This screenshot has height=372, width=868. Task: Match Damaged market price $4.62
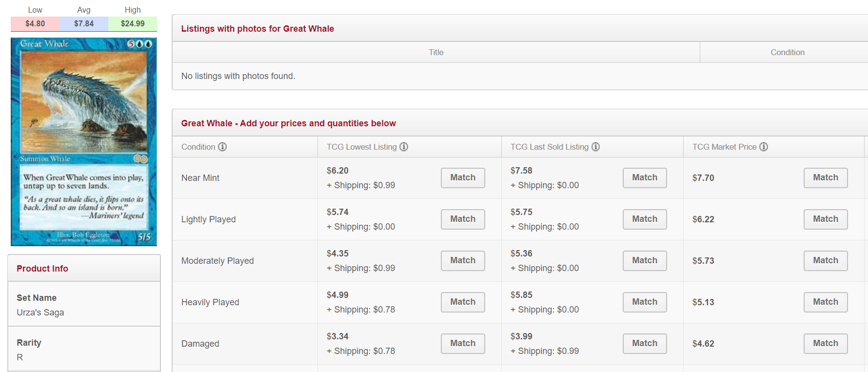(x=826, y=344)
